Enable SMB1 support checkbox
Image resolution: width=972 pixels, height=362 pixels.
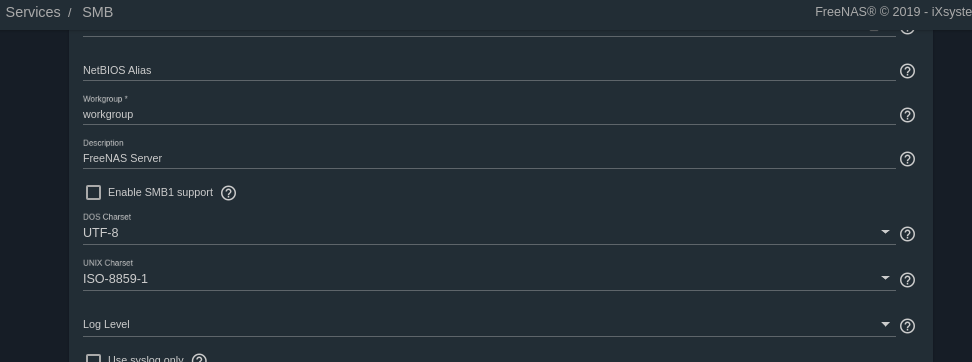93,193
